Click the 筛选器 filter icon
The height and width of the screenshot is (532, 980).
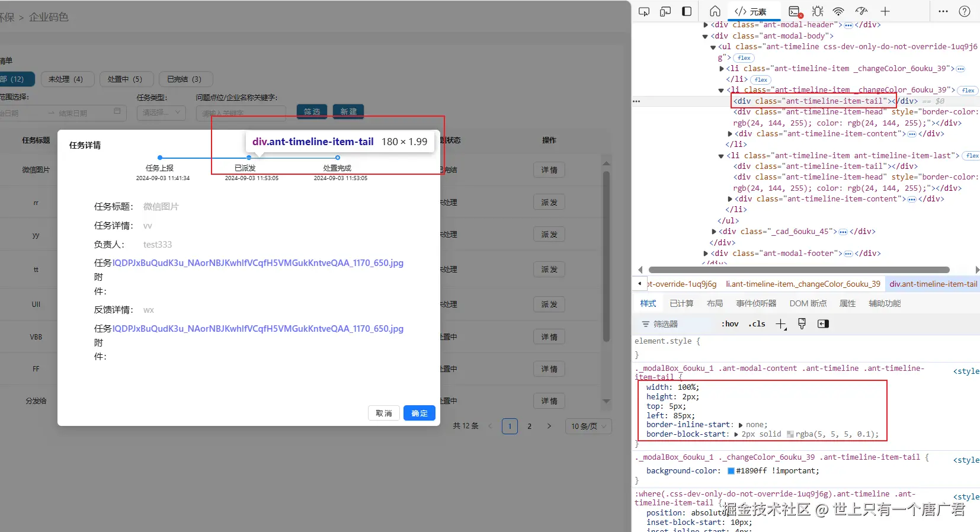[645, 324]
